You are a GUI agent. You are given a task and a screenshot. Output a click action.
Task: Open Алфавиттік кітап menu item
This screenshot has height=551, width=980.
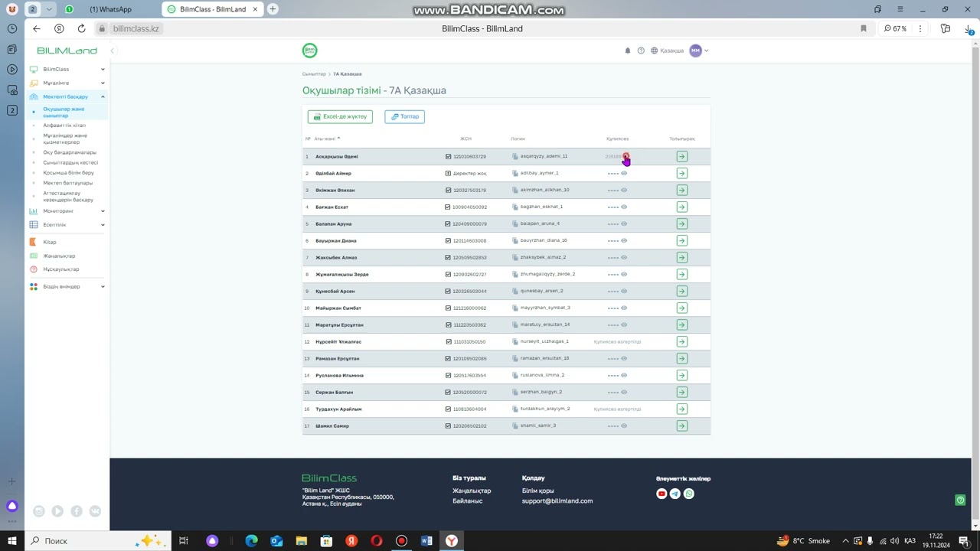pyautogui.click(x=64, y=125)
